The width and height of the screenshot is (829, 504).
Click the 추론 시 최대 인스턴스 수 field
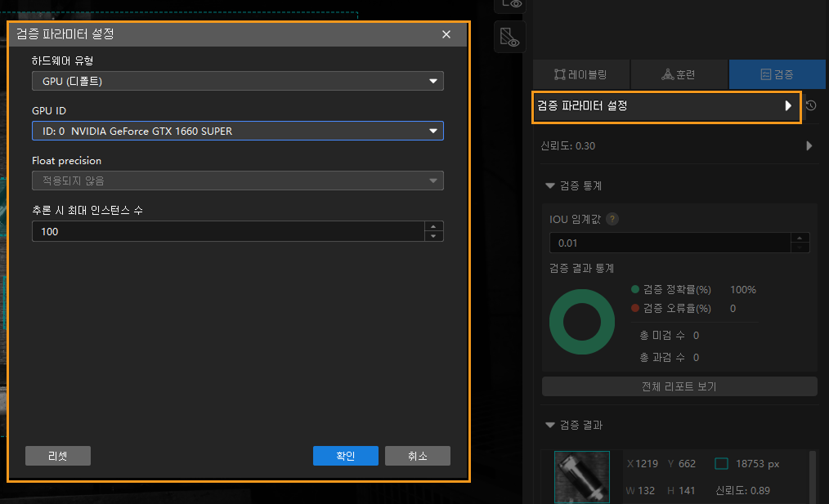tap(228, 231)
